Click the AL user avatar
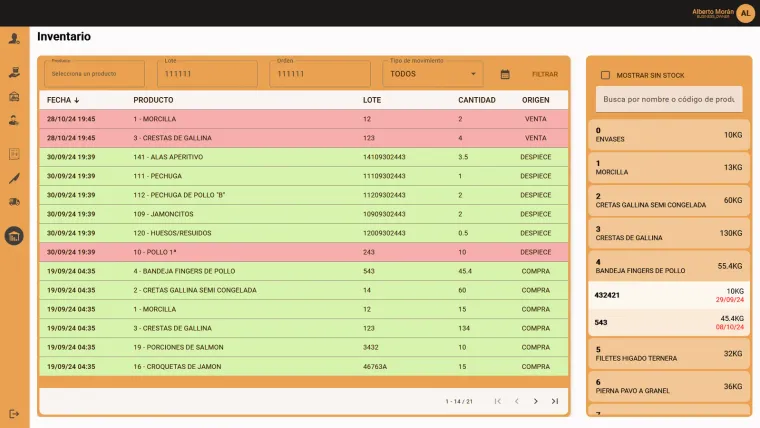Viewport: 760px width, 428px height. coord(745,13)
